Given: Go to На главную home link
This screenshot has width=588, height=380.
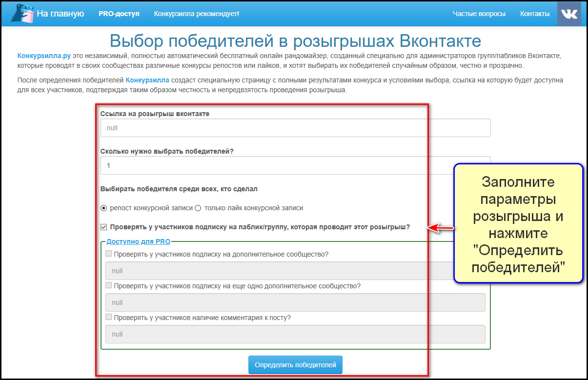Looking at the screenshot, I should point(61,14).
